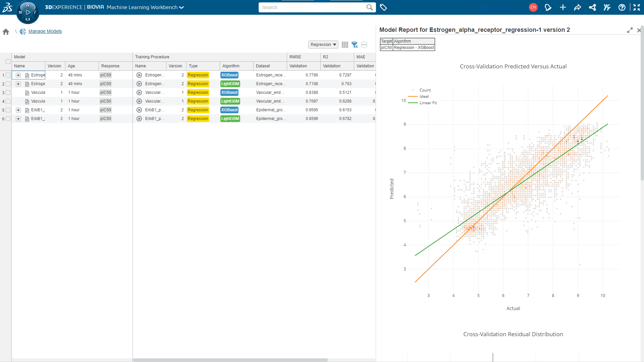Expand the first Estrogen model row
This screenshot has height=362, width=644.
(x=18, y=75)
